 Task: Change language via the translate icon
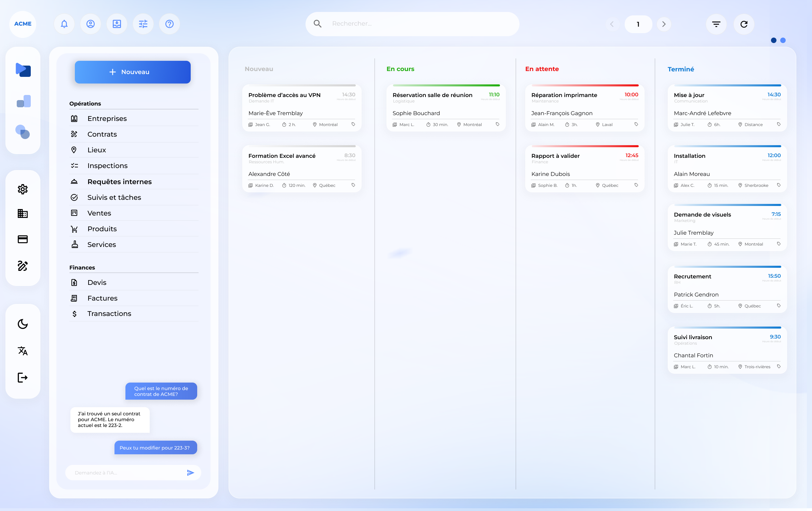(23, 351)
